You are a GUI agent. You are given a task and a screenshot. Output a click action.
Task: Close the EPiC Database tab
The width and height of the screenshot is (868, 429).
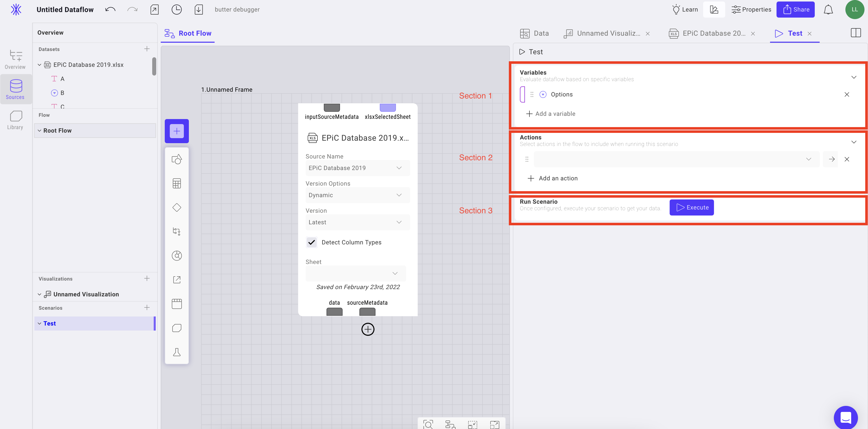click(x=753, y=33)
